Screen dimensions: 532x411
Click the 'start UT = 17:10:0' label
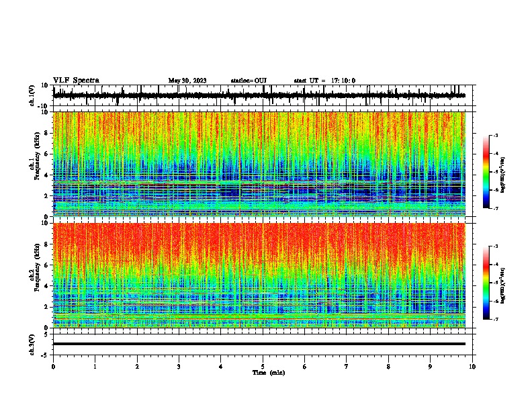pyautogui.click(x=324, y=81)
